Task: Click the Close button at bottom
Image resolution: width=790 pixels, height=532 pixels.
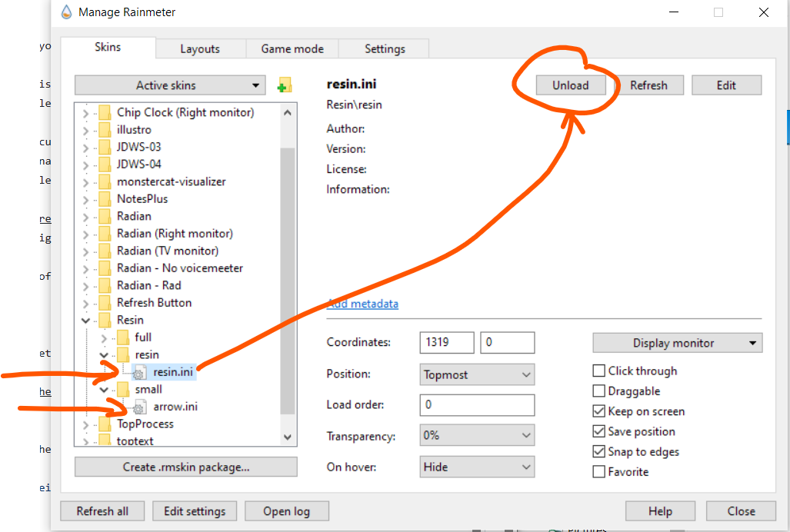Action: (x=741, y=511)
